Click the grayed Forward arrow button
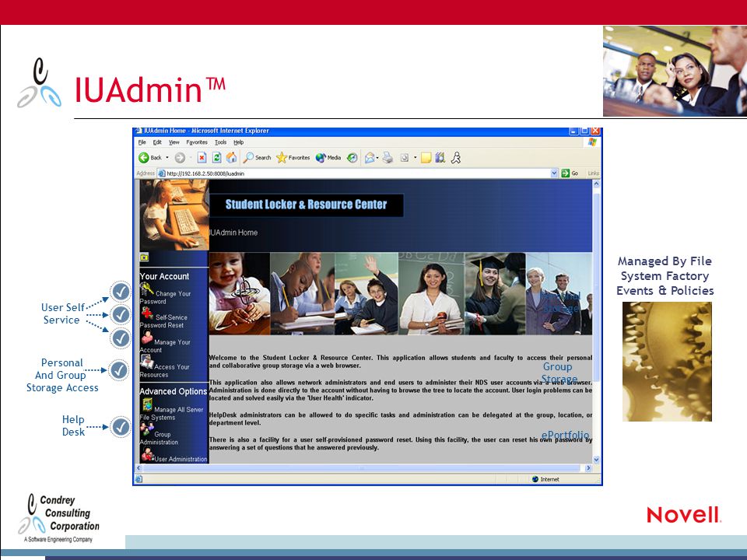This screenshot has height=560, width=747. [180, 158]
